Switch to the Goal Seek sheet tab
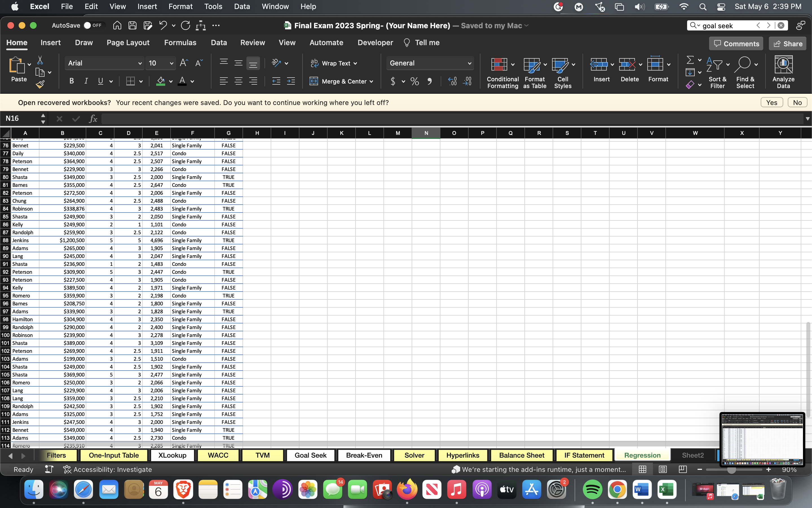Screen dimensions: 812x508 coord(310,455)
